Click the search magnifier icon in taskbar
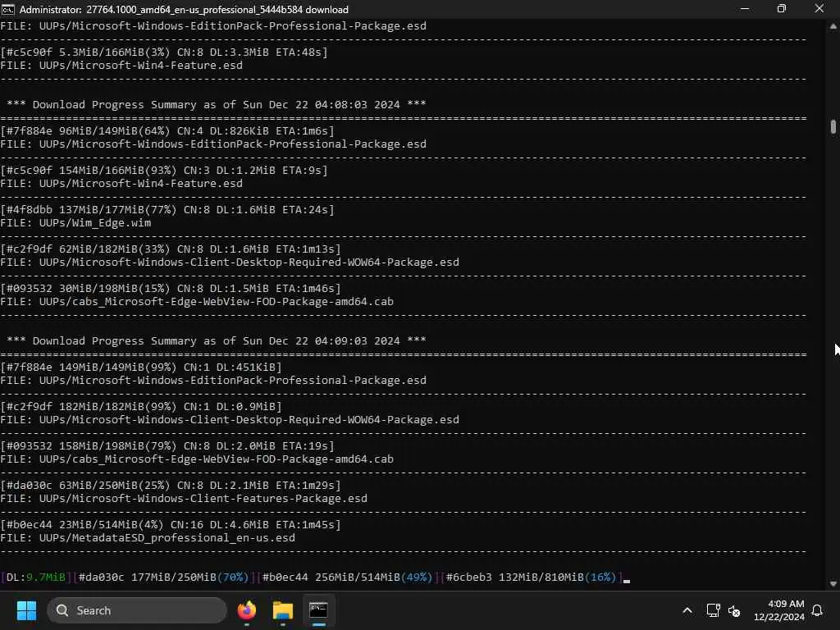This screenshot has width=840, height=630. pos(62,610)
